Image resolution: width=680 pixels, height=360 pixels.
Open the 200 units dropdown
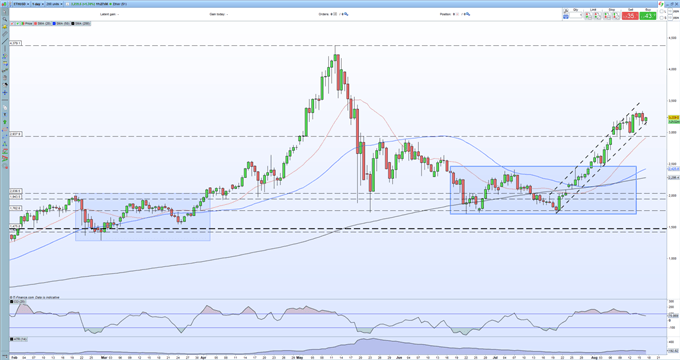[54, 4]
